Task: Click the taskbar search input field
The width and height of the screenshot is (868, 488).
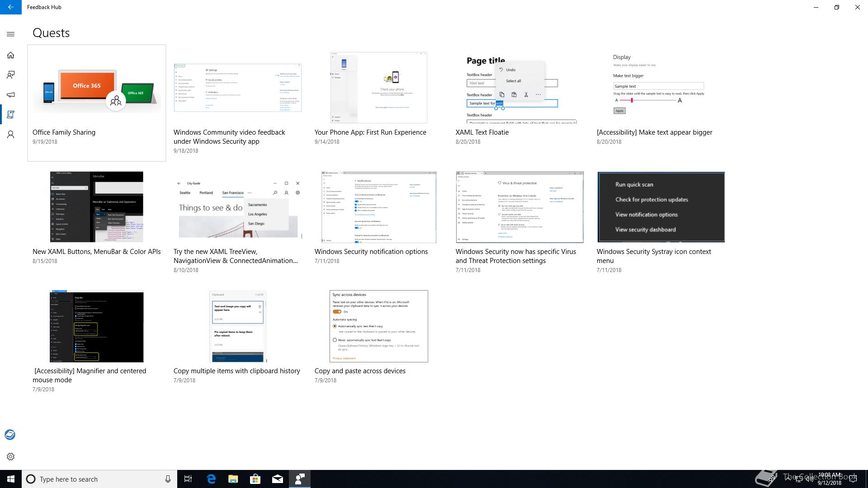Action: (x=99, y=479)
